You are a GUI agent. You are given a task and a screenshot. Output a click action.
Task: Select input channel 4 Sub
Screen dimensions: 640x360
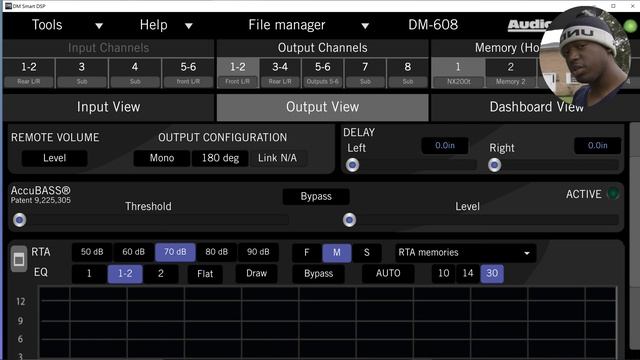coord(135,73)
